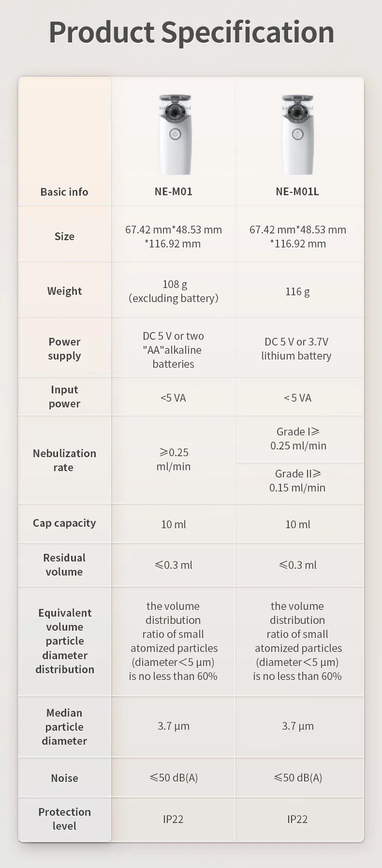The image size is (382, 868).
Task: Click the power button on NE-M01L image
Action: [298, 134]
